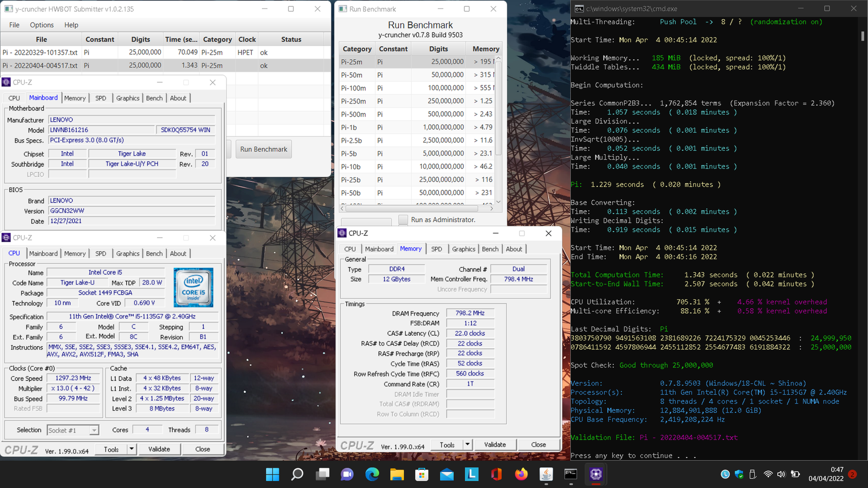Click the Run Benchmark button in HWBOT Submitter
The height and width of the screenshot is (488, 868).
coord(264,149)
